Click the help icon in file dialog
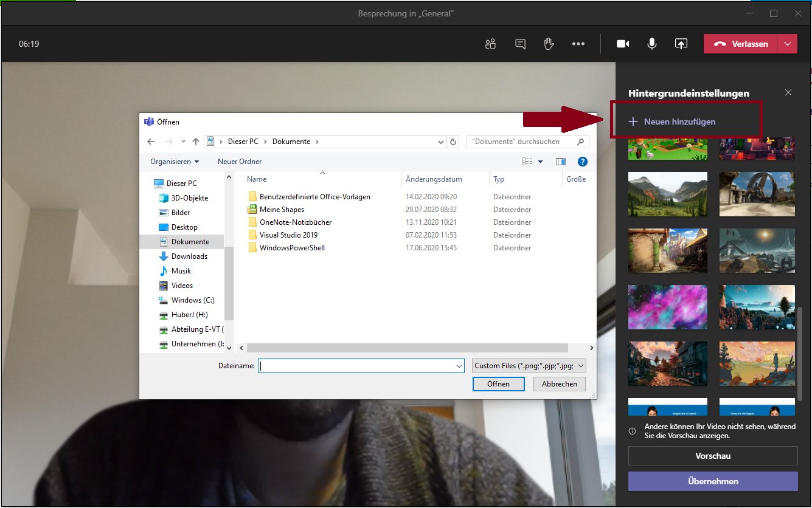This screenshot has width=812, height=508. pos(582,162)
